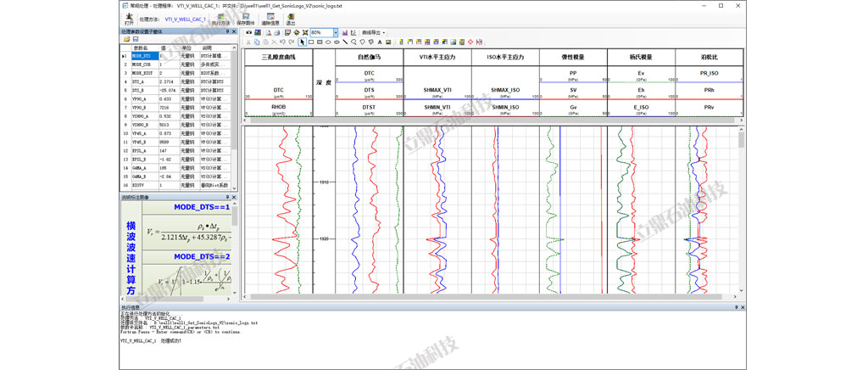This screenshot has width=868, height=370.
Task: Click the print preview icon
Action: (x=268, y=33)
